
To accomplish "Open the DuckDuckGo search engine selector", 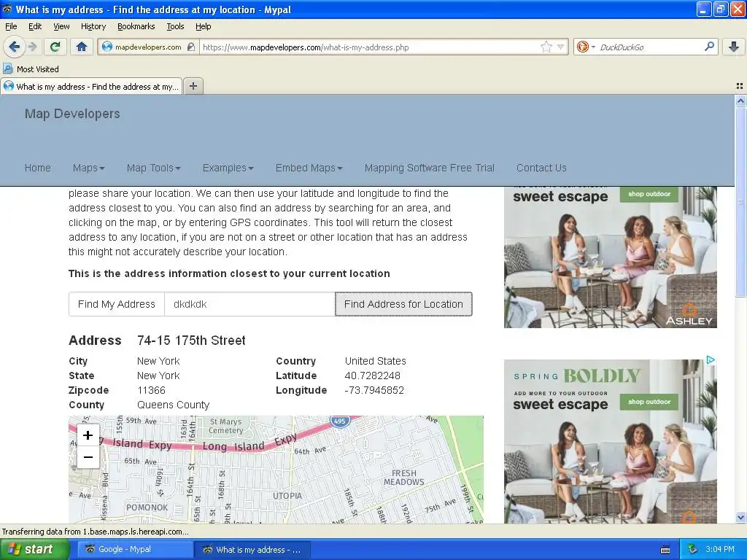I will [x=586, y=47].
